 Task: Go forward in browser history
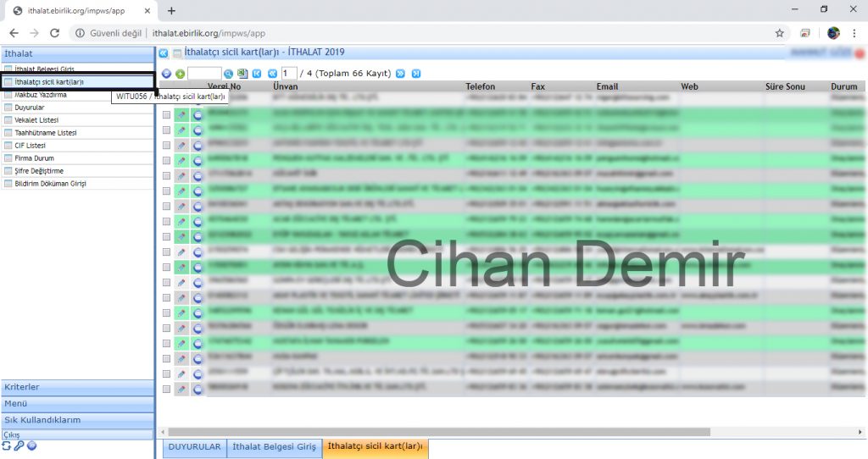34,33
